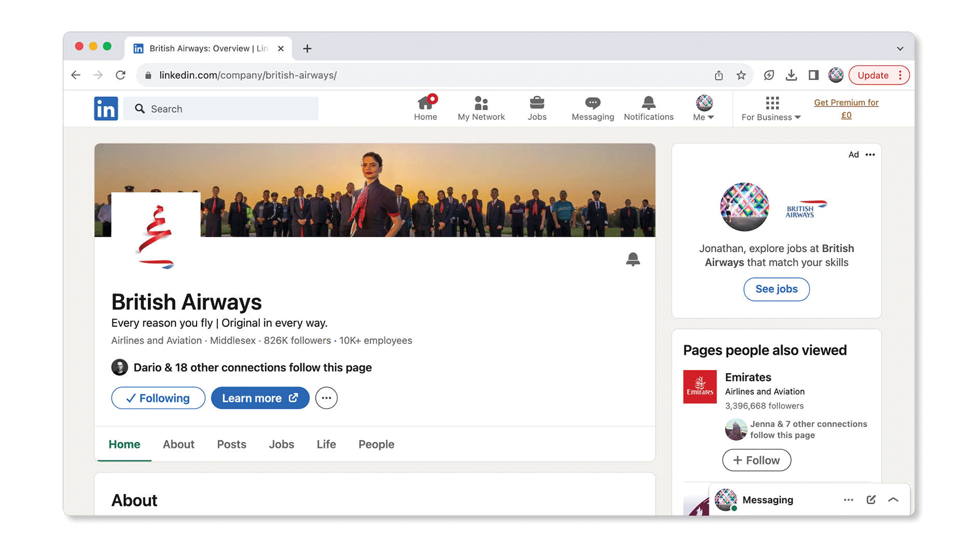Open the Jobs briefcase icon in navbar
Image resolution: width=980 pixels, height=551 pixels.
(537, 108)
